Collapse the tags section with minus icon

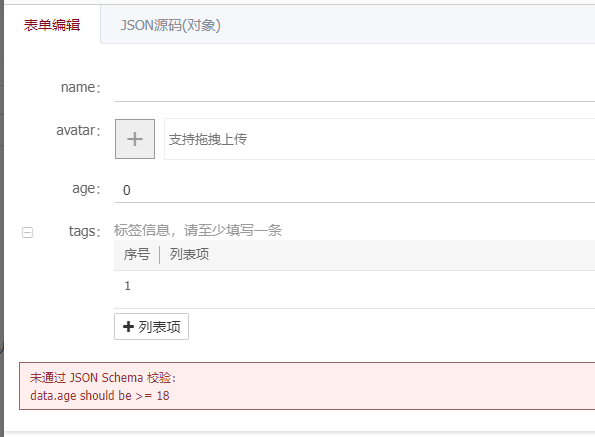click(27, 232)
